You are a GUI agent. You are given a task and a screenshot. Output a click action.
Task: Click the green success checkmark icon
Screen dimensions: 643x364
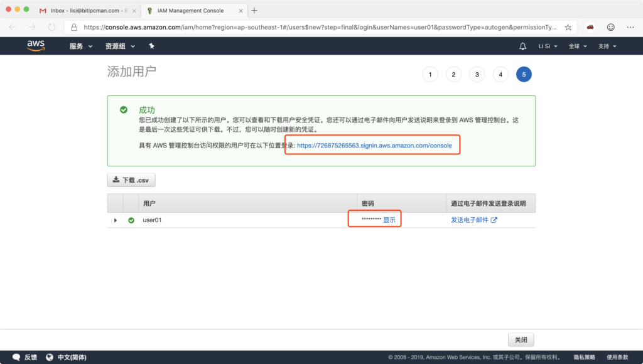pos(124,110)
